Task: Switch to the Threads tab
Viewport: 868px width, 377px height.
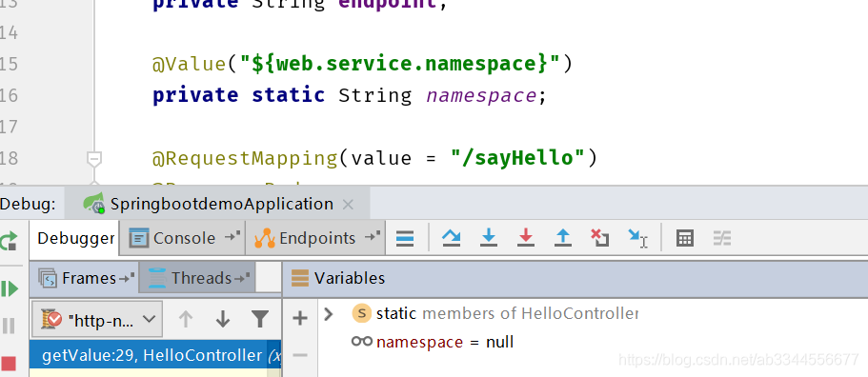Action: coord(197,277)
